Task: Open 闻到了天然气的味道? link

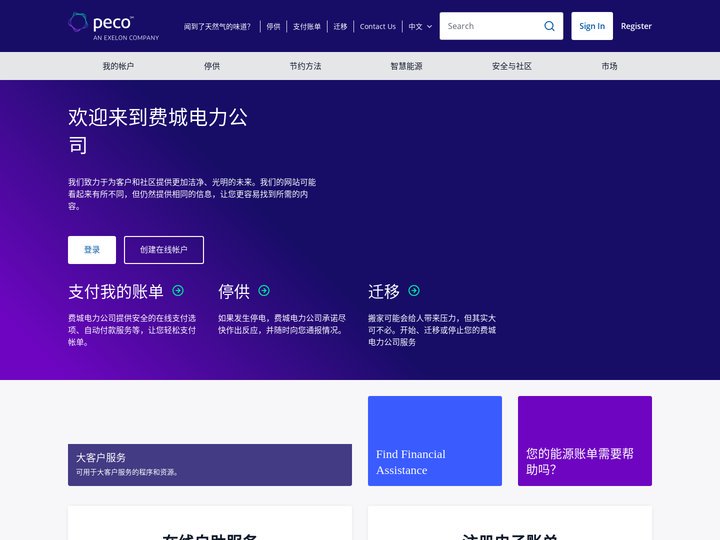Action: point(217,27)
